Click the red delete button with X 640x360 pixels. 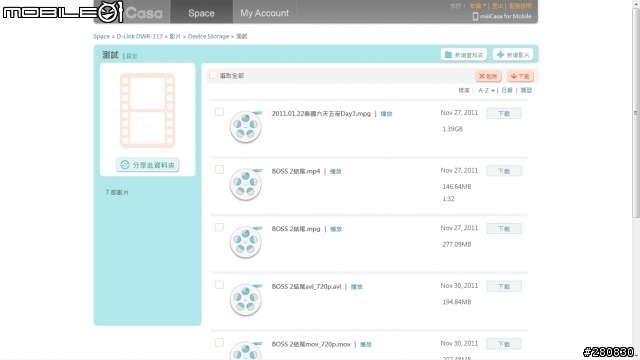click(488, 76)
